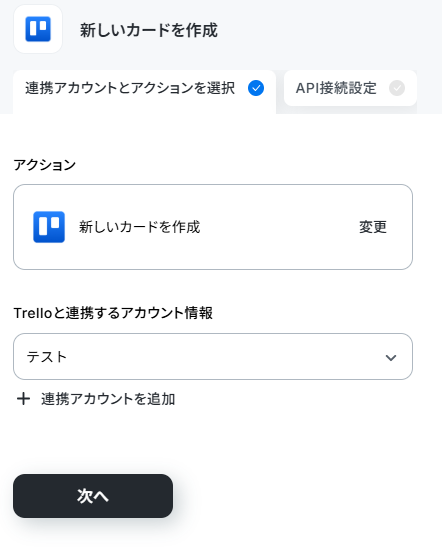Click the 次へ button
Viewport: 442px width, 552px height.
[x=93, y=496]
